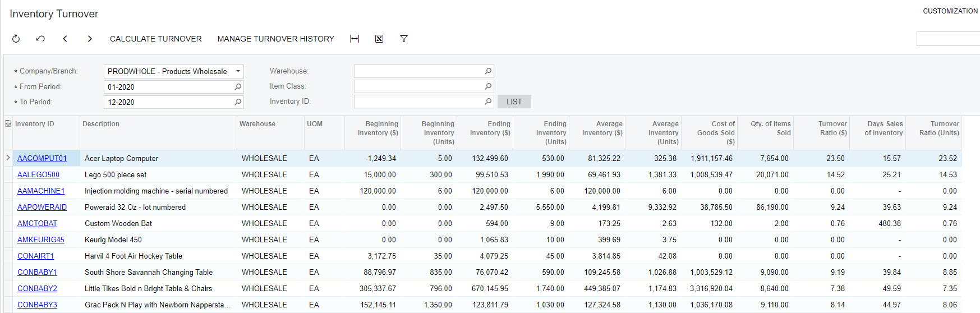This screenshot has width=980, height=313.
Task: Click the LIST button
Action: coord(514,102)
